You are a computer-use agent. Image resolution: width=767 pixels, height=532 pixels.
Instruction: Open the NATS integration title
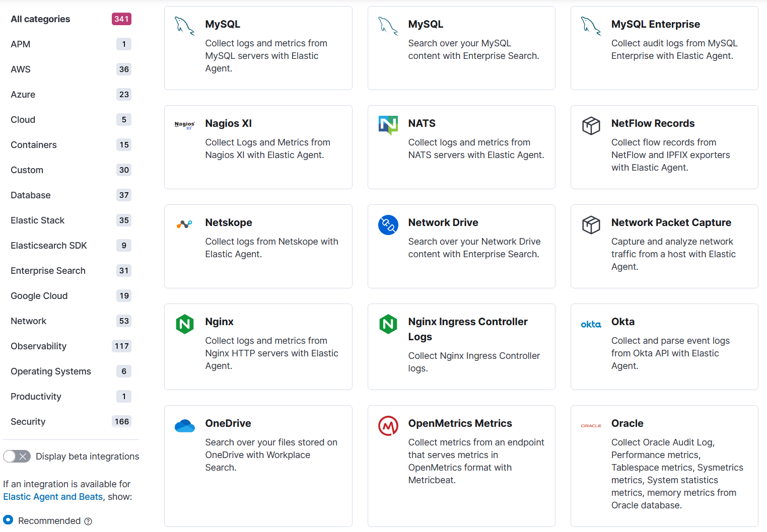422,123
